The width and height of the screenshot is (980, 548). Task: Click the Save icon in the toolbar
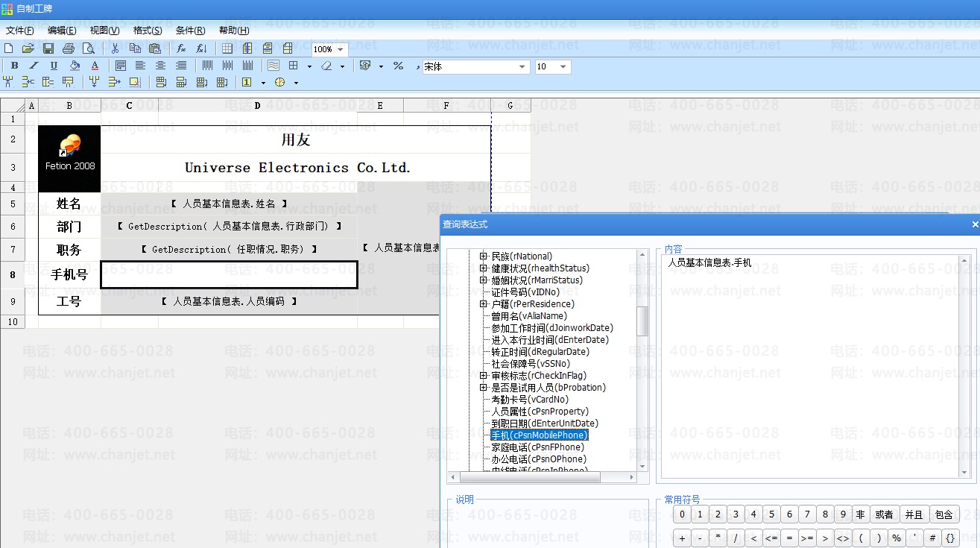(x=48, y=48)
